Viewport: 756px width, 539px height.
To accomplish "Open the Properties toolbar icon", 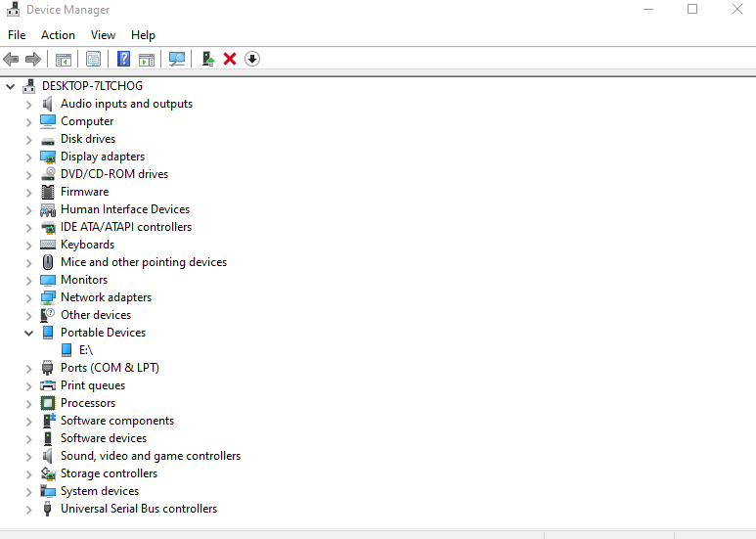I will pyautogui.click(x=93, y=60).
